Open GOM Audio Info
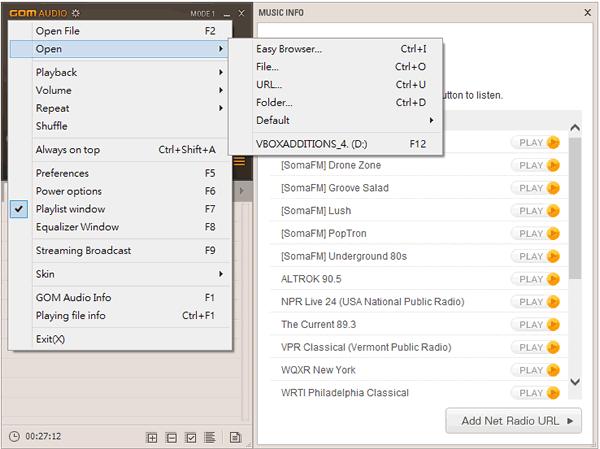The image size is (600, 449). tap(121, 297)
